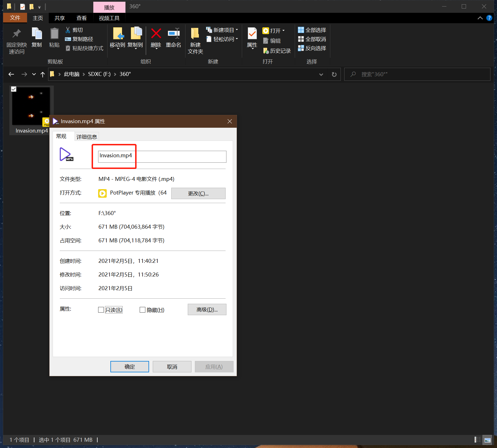Expand the Move to (移动到) dropdown
Screen dimensions: 497x448
coord(117,48)
